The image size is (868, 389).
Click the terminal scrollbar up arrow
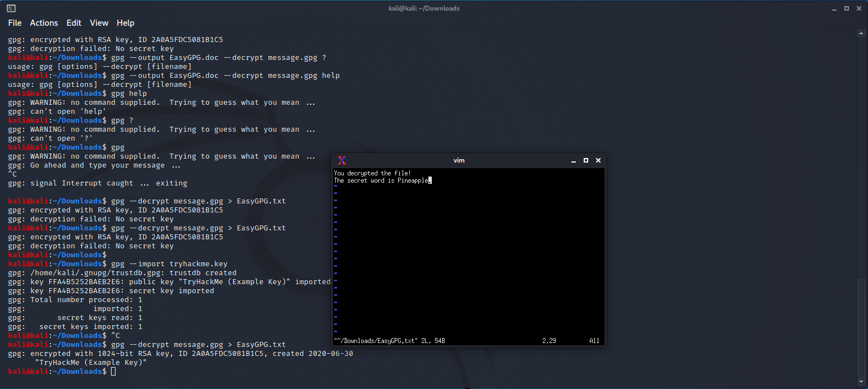coord(862,34)
